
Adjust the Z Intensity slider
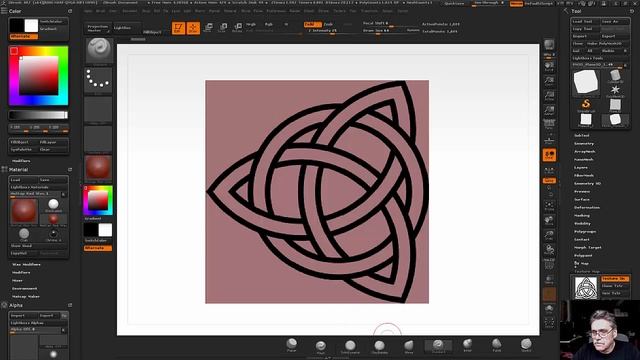coord(332,31)
